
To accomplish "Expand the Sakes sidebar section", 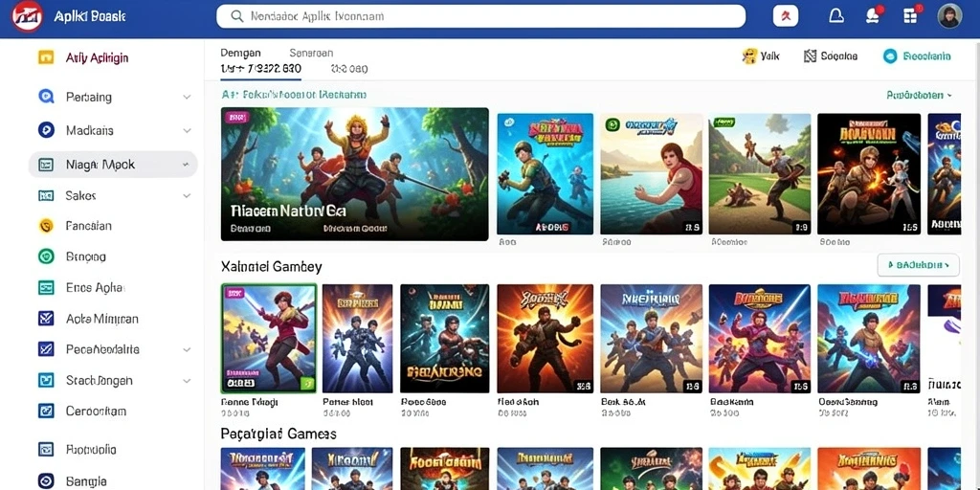I will click(187, 195).
